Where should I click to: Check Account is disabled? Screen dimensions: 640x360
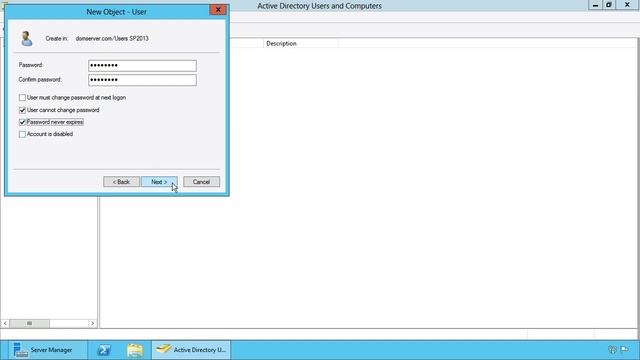(x=22, y=134)
